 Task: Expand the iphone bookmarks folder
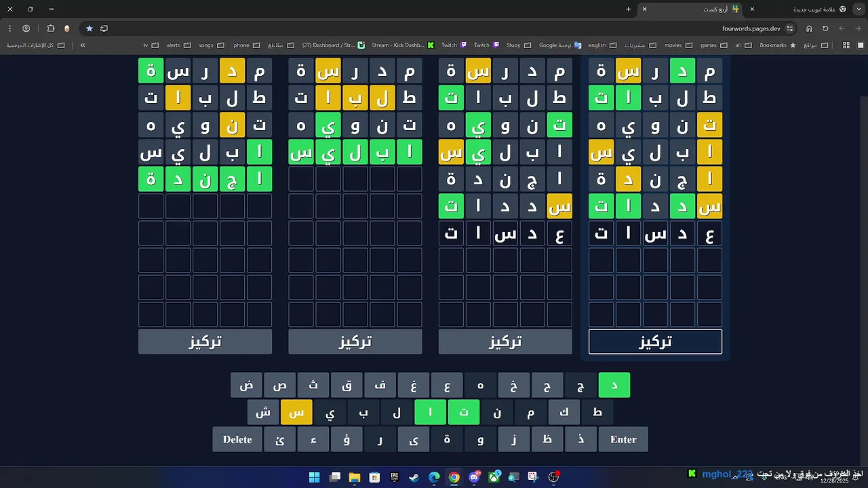tap(246, 45)
